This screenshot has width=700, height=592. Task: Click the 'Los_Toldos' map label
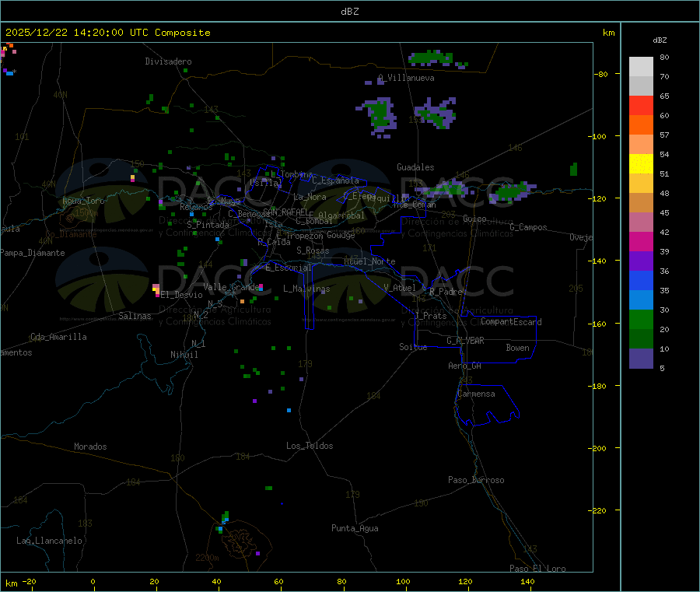pyautogui.click(x=310, y=446)
